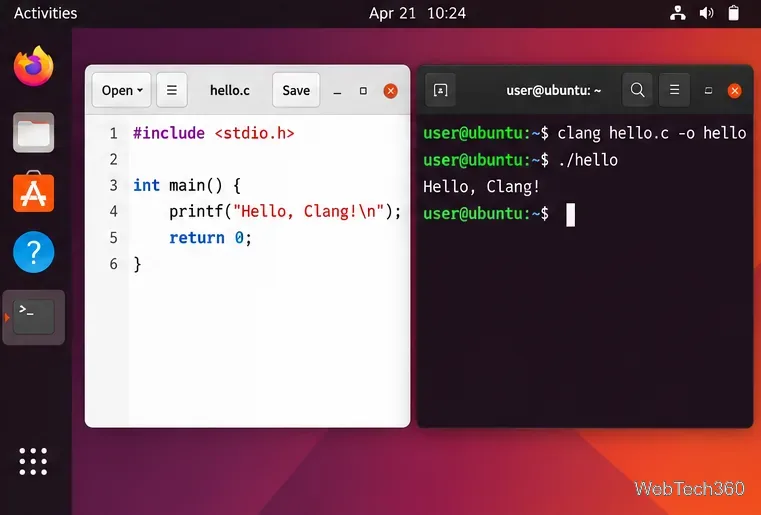Open Ubuntu Software from dock
This screenshot has width=761, height=515.
click(x=33, y=192)
